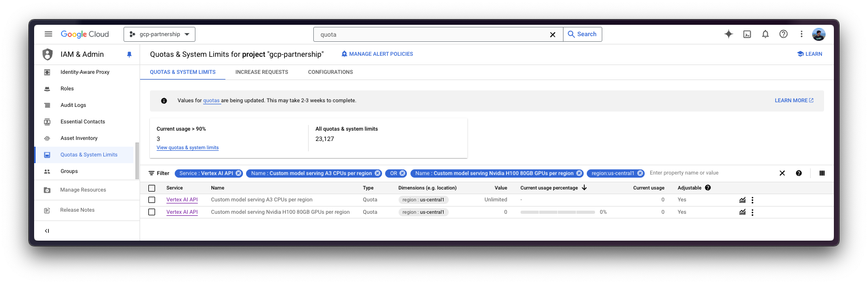The image size is (868, 284).
Task: Follow the quotas link in the info banner
Action: pos(211,101)
